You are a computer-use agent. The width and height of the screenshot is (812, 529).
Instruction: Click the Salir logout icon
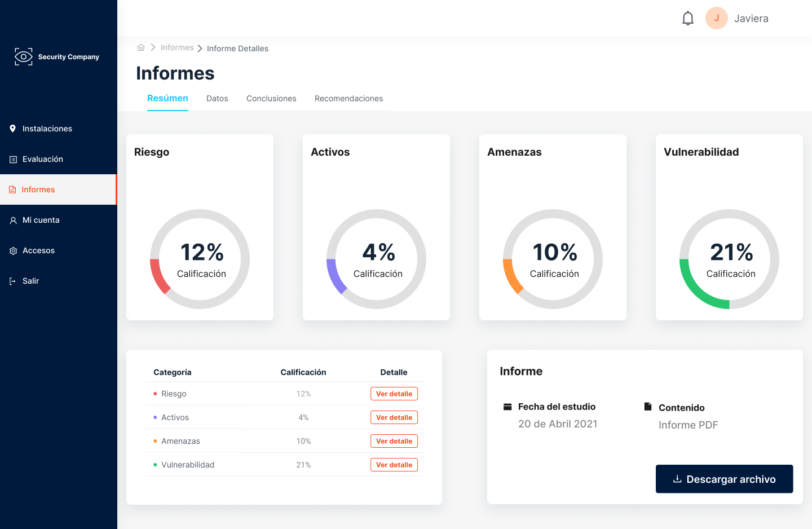point(12,281)
